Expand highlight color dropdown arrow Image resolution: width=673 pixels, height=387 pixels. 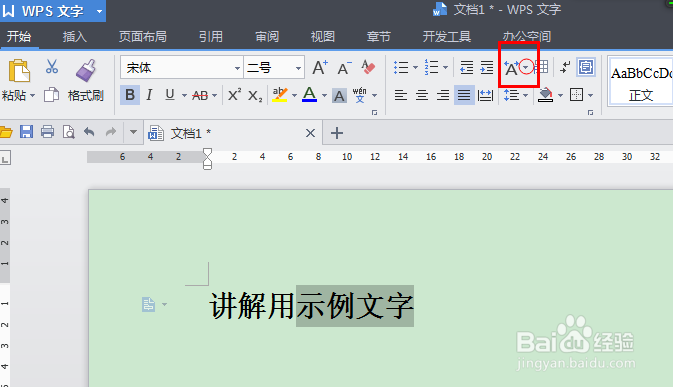(294, 95)
